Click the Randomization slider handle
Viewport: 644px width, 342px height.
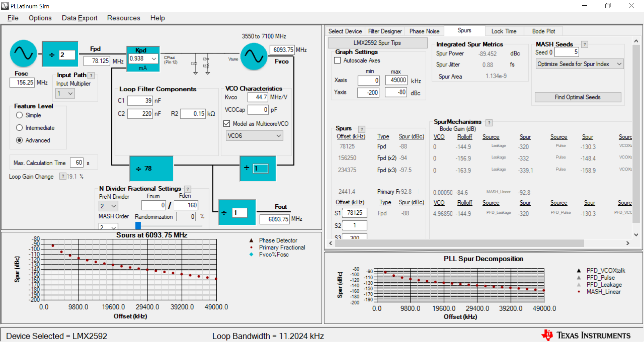click(138, 226)
